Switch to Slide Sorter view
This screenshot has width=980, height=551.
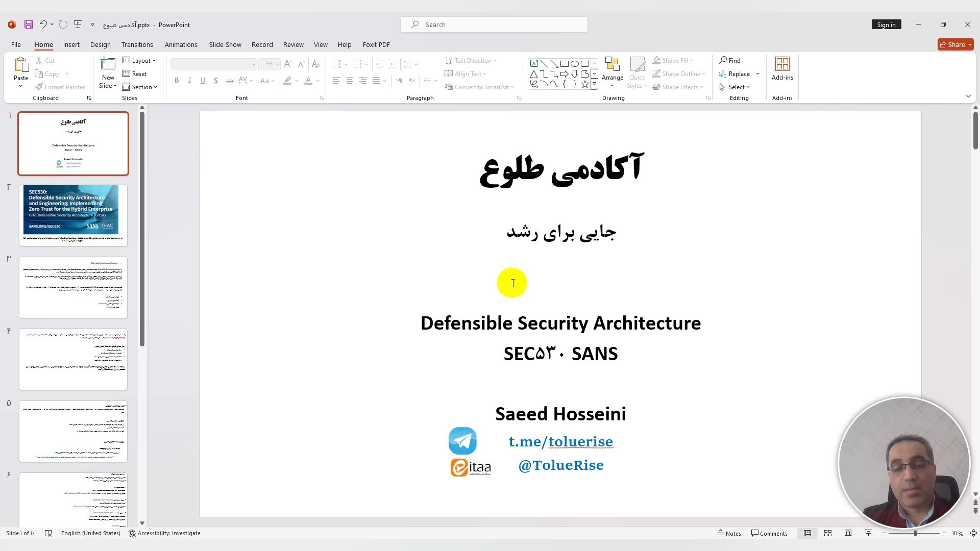(x=828, y=533)
